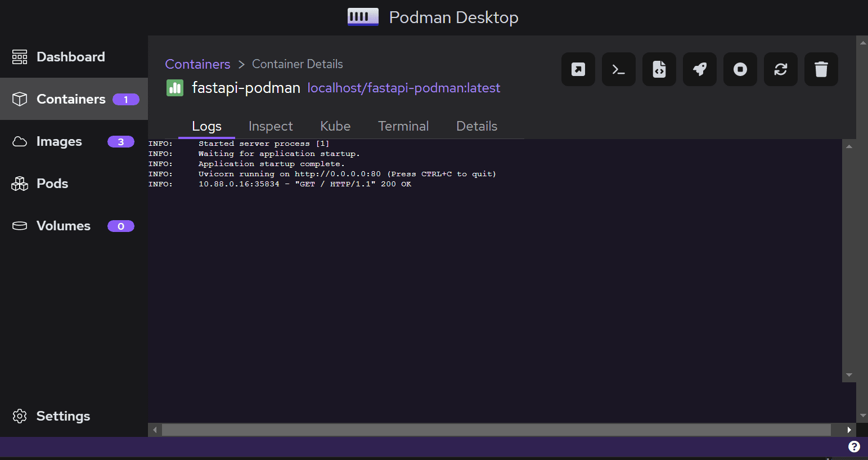Open terminal icon button in toolbar
The width and height of the screenshot is (868, 460).
(619, 69)
